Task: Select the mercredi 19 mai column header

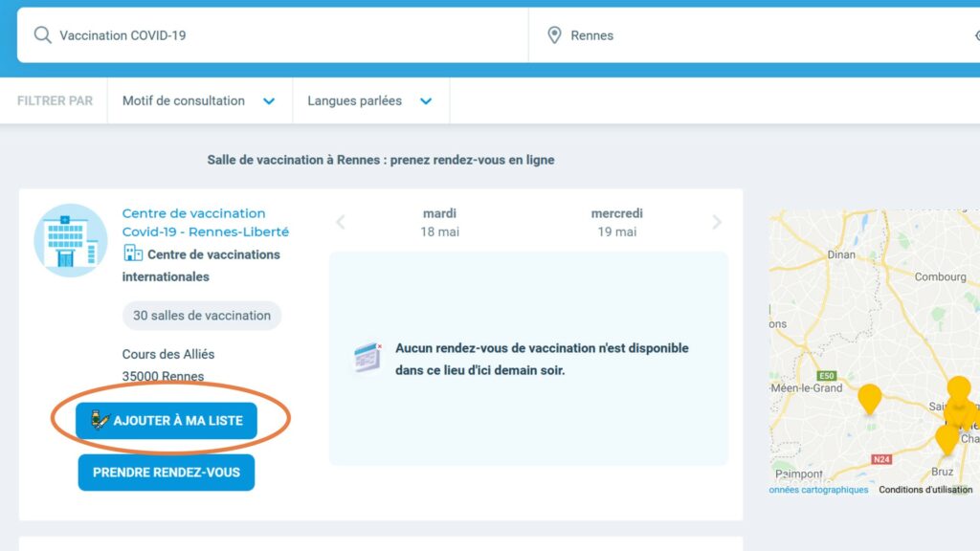Action: 617,222
